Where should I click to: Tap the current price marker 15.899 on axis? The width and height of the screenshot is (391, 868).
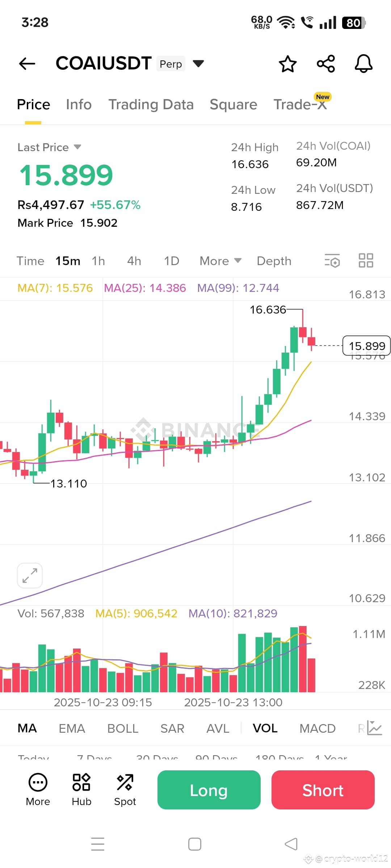pyautogui.click(x=367, y=346)
